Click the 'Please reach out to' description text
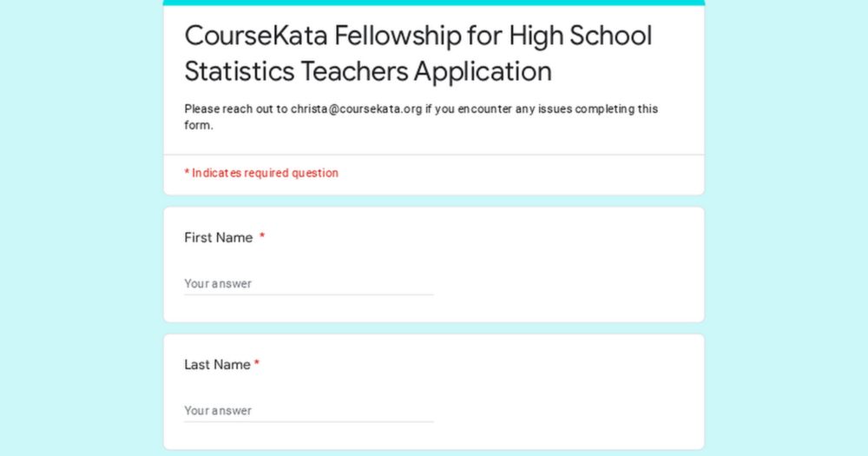The width and height of the screenshot is (868, 456). click(236, 109)
